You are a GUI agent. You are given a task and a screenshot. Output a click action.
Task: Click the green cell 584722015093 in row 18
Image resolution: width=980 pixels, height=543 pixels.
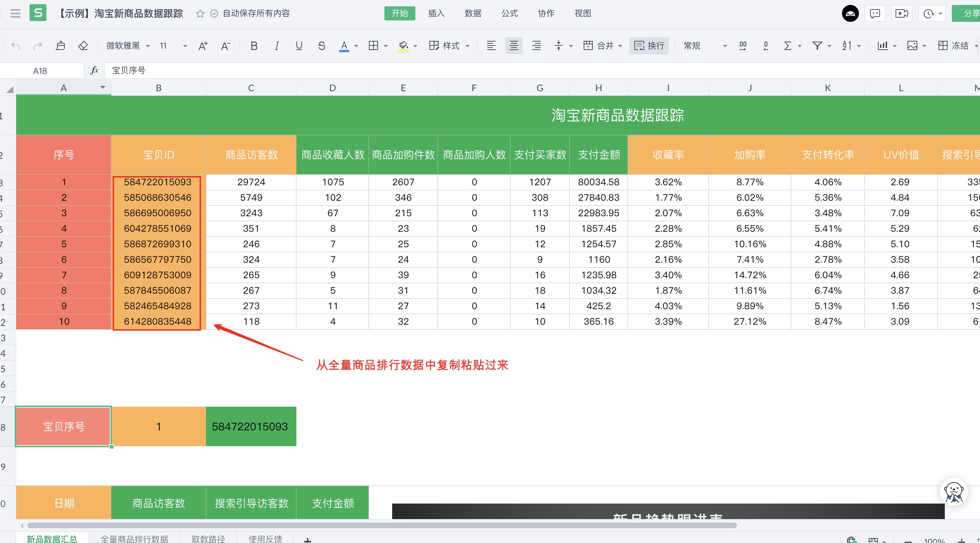(x=251, y=426)
